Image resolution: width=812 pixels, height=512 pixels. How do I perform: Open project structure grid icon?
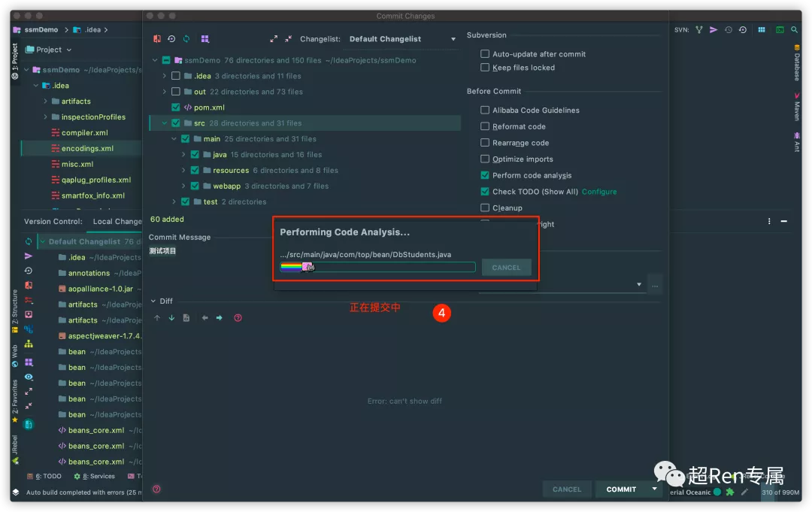[x=761, y=29]
